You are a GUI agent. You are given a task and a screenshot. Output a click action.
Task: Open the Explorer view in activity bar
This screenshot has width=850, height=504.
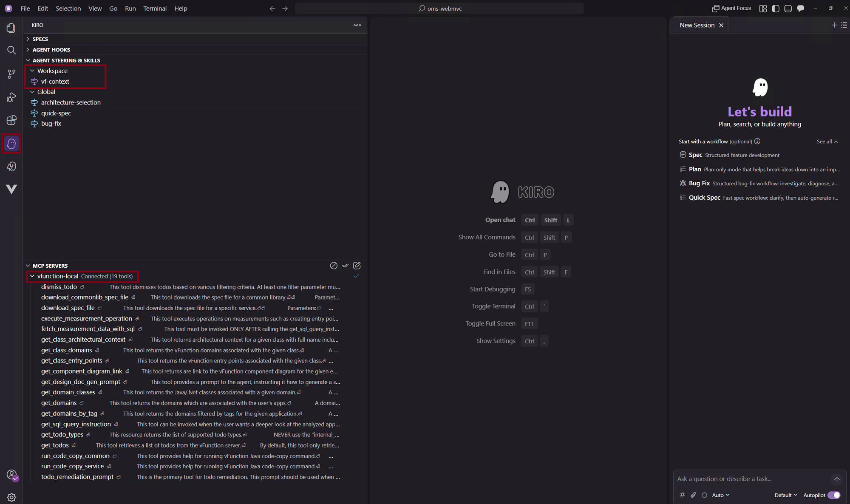point(11,28)
